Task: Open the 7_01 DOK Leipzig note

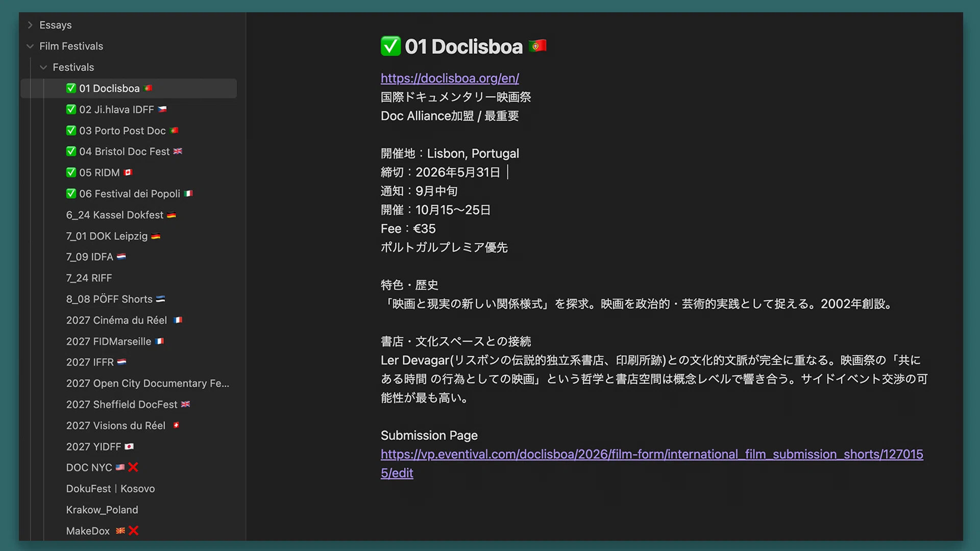Action: click(x=113, y=236)
